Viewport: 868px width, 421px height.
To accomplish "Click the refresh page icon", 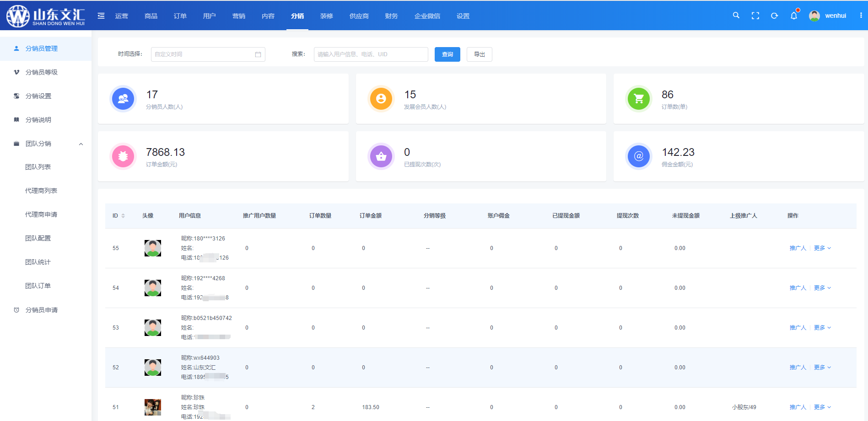I will pos(775,16).
